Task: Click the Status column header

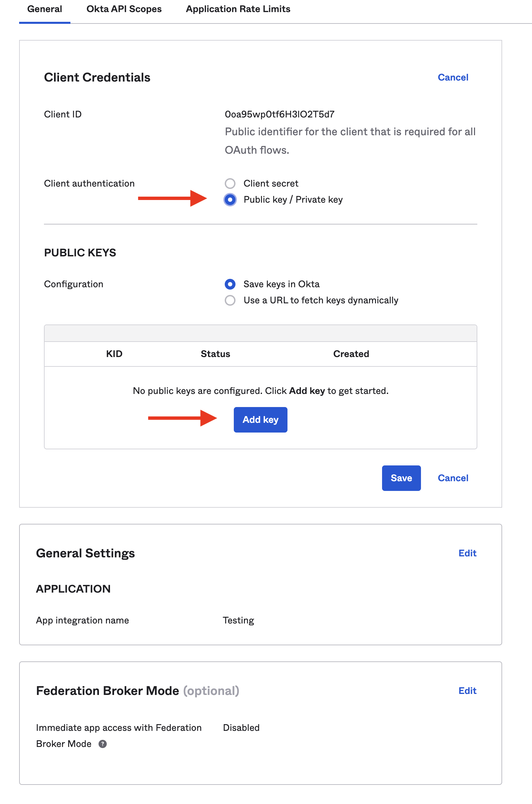Action: [x=215, y=354]
